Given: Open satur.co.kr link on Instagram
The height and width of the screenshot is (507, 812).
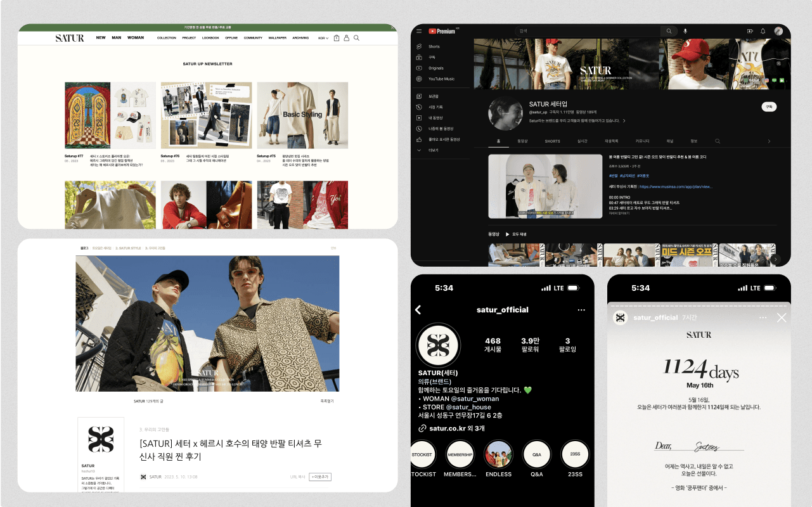Looking at the screenshot, I should (448, 428).
